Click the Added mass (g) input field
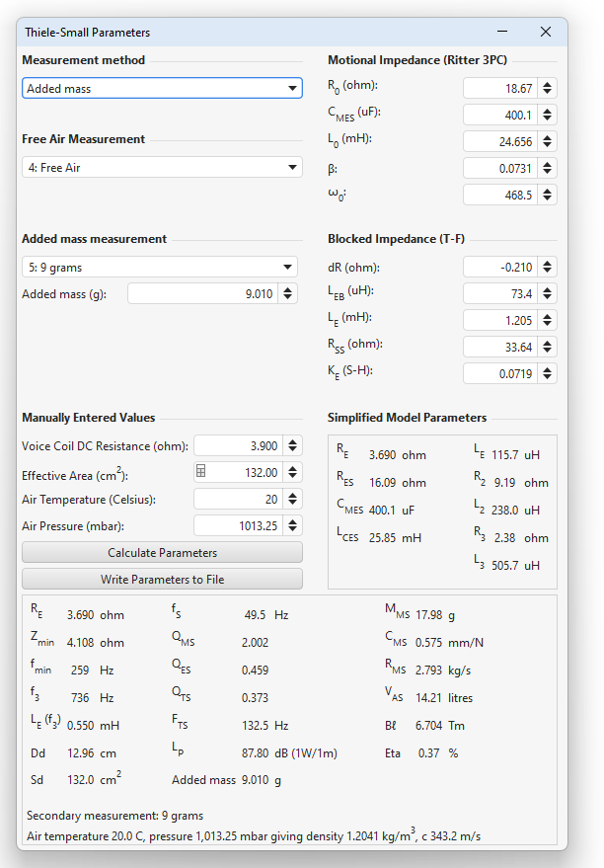 [202, 294]
